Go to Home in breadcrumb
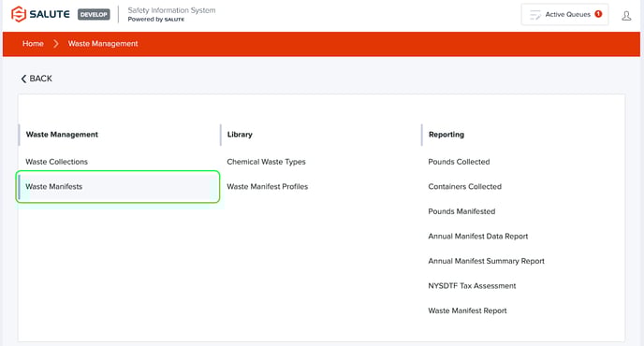 coord(33,44)
